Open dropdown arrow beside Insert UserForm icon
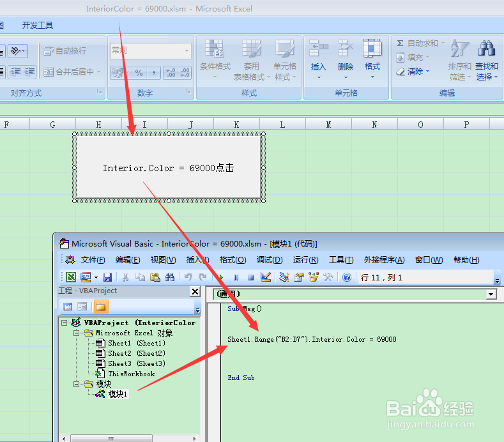The height and width of the screenshot is (442, 504). click(x=96, y=277)
